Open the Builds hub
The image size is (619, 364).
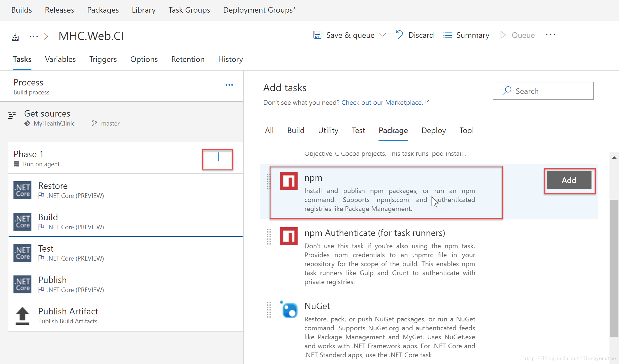22,10
